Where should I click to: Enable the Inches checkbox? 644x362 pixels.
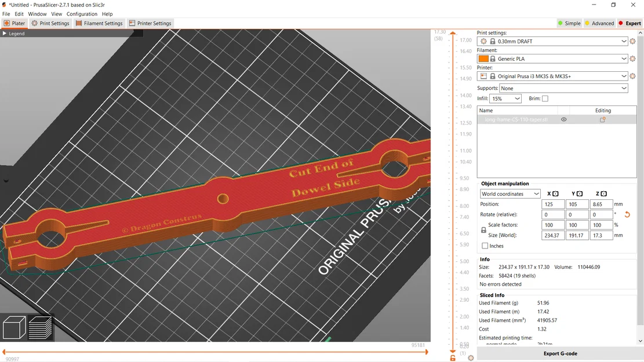[485, 246]
